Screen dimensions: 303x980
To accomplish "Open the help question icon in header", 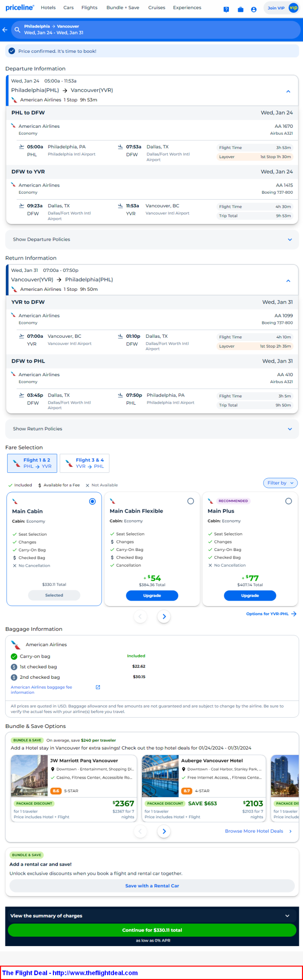I will [x=226, y=9].
